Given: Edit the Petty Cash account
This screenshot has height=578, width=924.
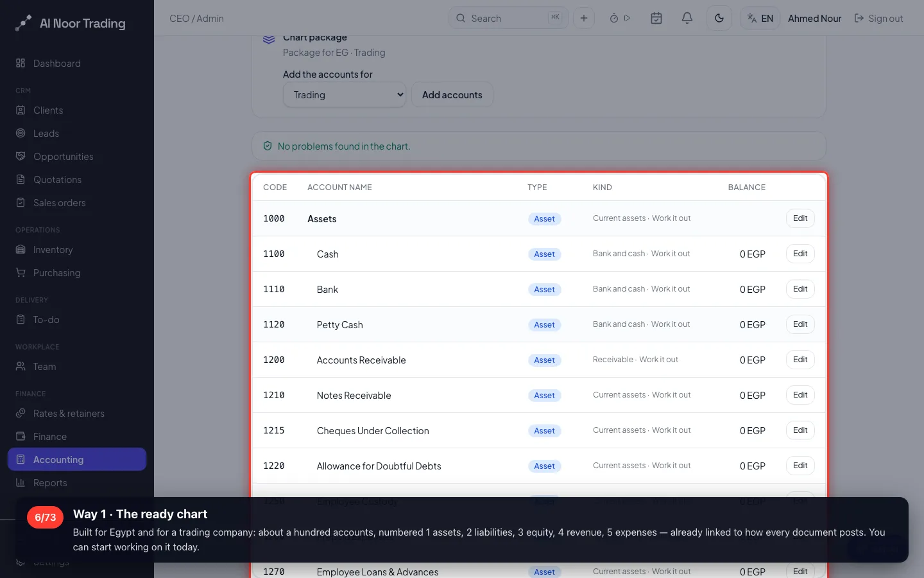Looking at the screenshot, I should coord(800,324).
